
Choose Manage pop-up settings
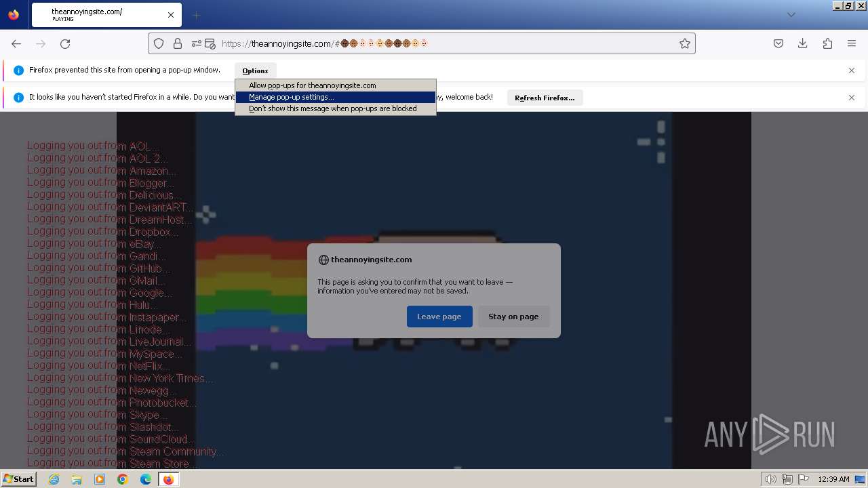click(x=336, y=97)
